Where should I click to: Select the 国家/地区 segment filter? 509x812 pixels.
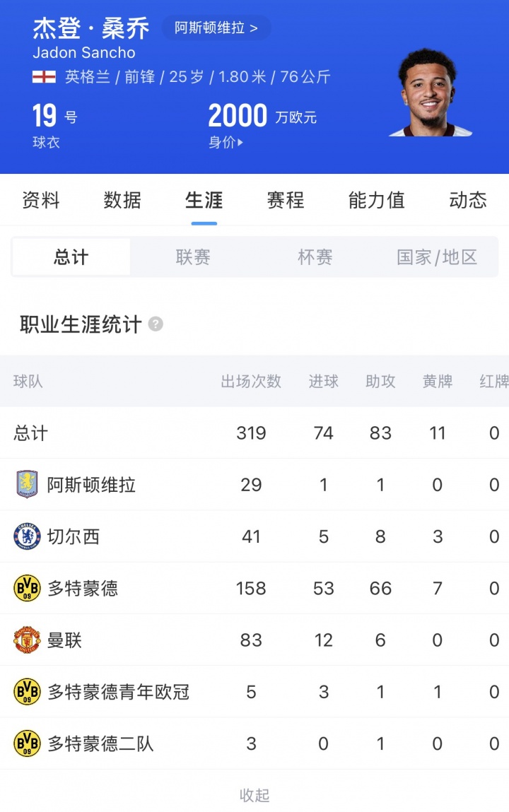coord(437,257)
